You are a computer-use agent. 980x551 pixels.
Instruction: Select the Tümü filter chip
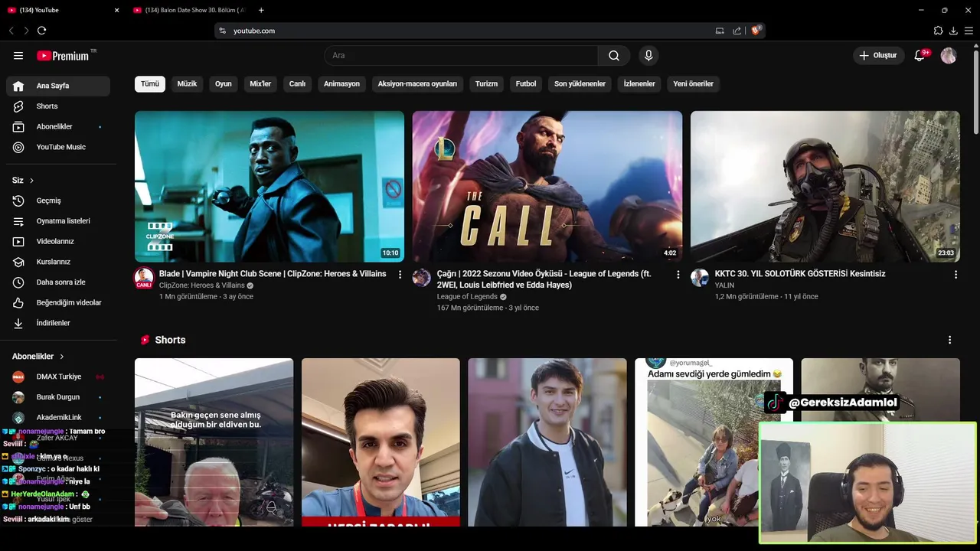tap(150, 84)
